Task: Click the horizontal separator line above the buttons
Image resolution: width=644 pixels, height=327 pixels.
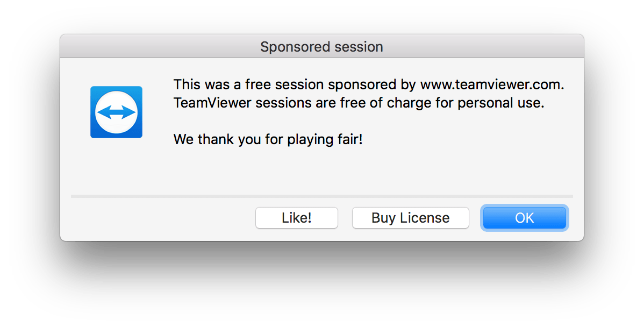Action: 321,196
